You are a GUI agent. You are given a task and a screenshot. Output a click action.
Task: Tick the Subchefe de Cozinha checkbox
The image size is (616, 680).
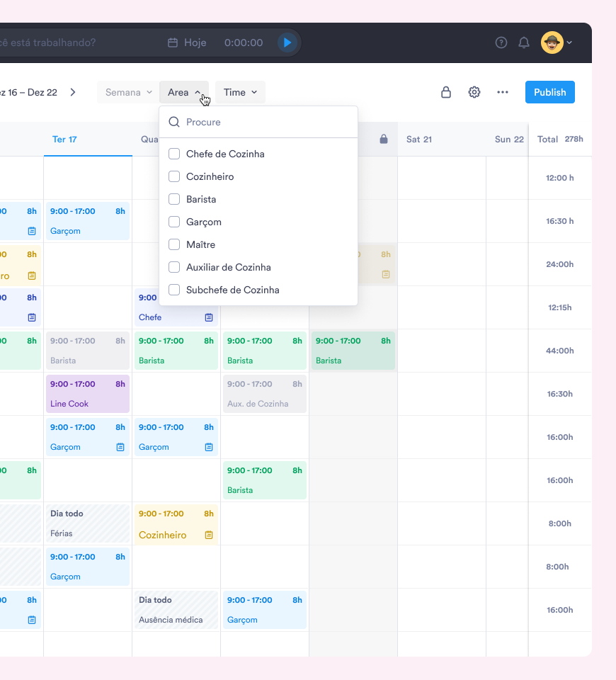pyautogui.click(x=174, y=290)
